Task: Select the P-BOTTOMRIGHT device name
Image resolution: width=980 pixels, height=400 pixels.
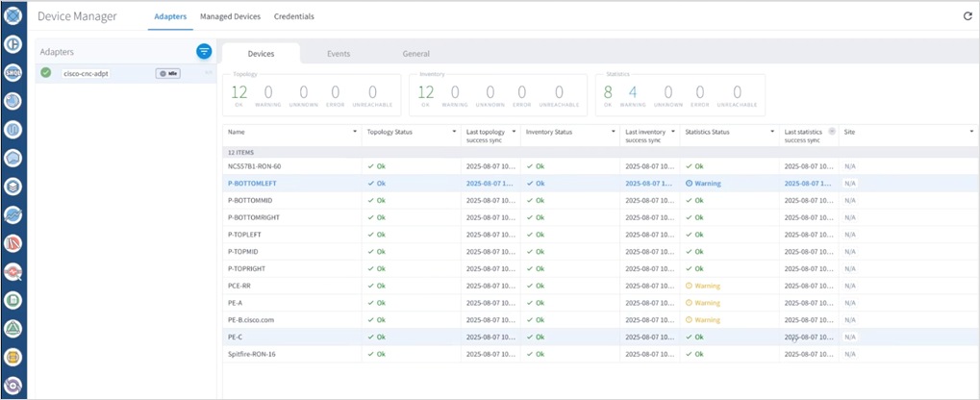Action: click(254, 217)
